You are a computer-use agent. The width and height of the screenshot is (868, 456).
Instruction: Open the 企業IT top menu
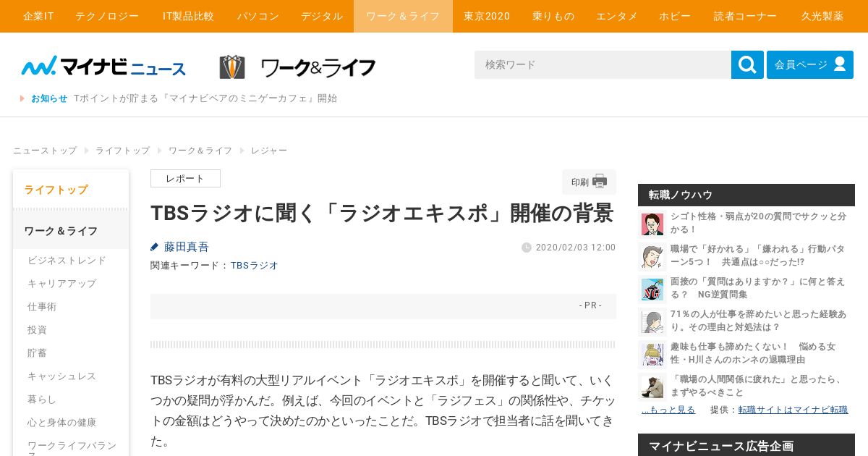38,16
